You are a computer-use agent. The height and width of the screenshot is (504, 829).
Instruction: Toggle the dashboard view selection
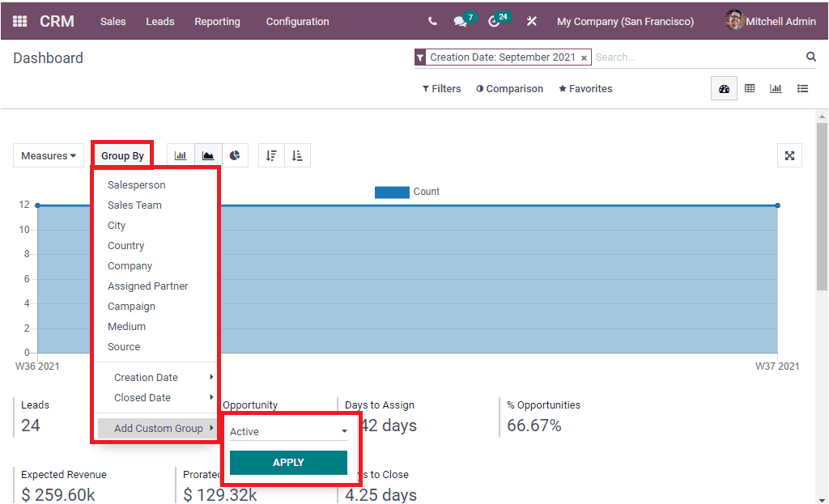click(x=724, y=88)
